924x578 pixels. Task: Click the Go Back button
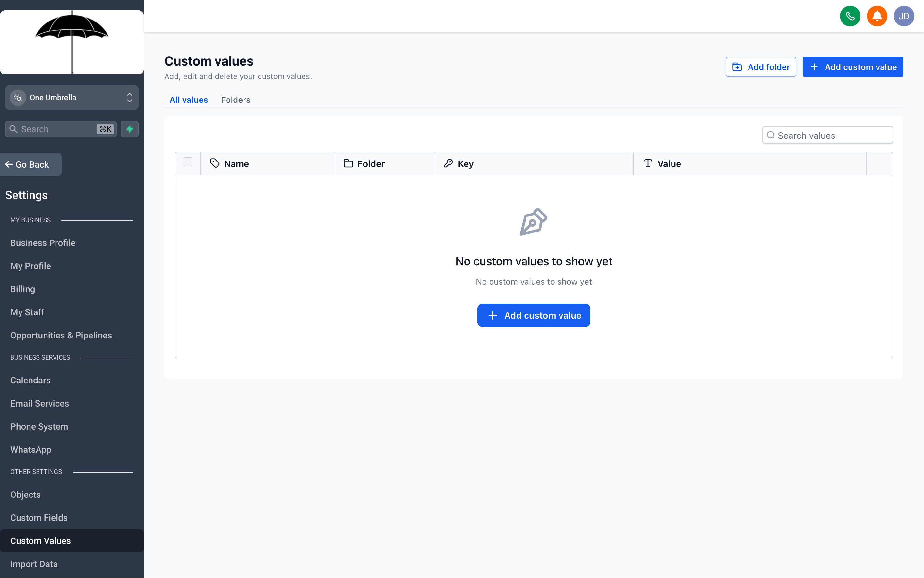[30, 164]
